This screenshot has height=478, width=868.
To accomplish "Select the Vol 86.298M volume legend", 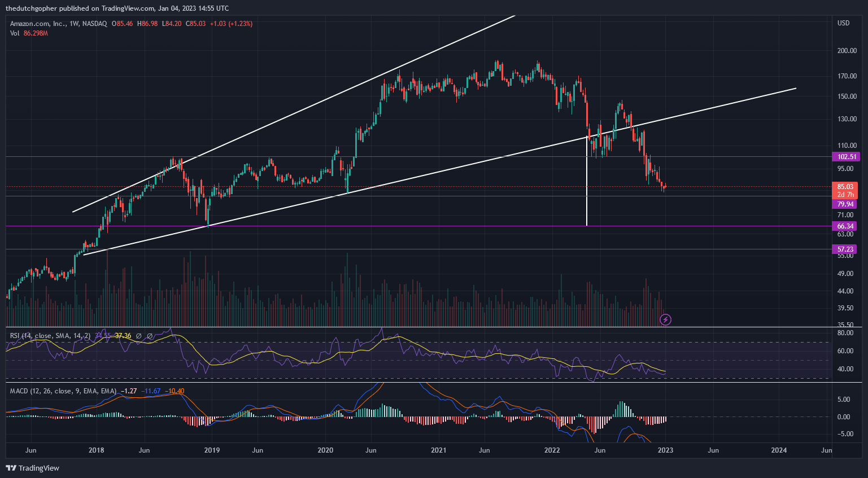I will coord(29,33).
